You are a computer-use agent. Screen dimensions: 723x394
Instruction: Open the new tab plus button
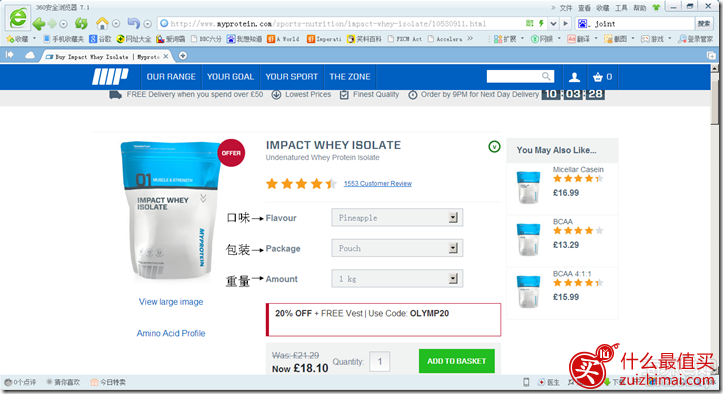pyautogui.click(x=183, y=56)
